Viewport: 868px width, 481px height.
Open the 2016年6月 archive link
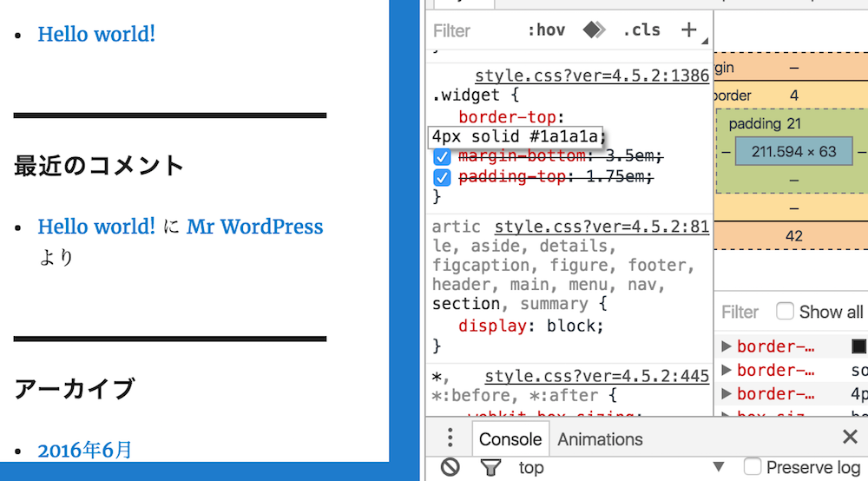click(85, 450)
